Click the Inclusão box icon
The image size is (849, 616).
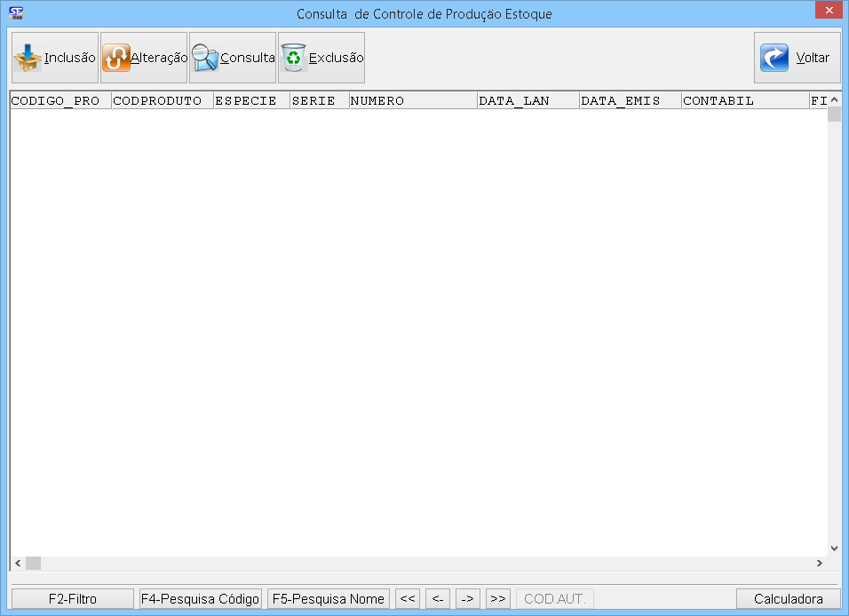pyautogui.click(x=28, y=58)
